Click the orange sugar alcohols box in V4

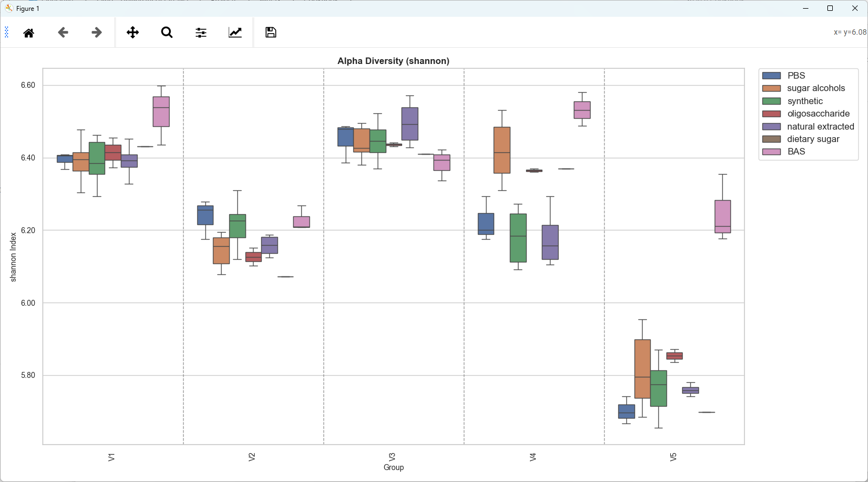pos(502,150)
